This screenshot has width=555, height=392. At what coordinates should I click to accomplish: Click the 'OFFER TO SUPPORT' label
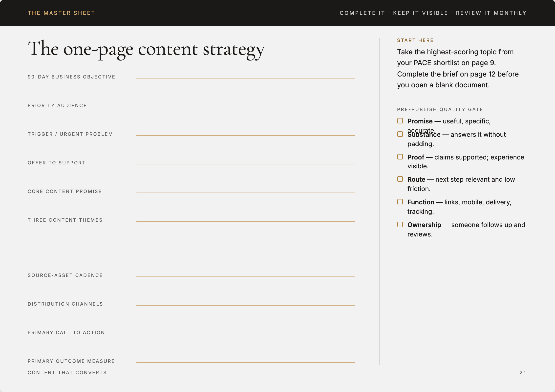[x=57, y=163]
